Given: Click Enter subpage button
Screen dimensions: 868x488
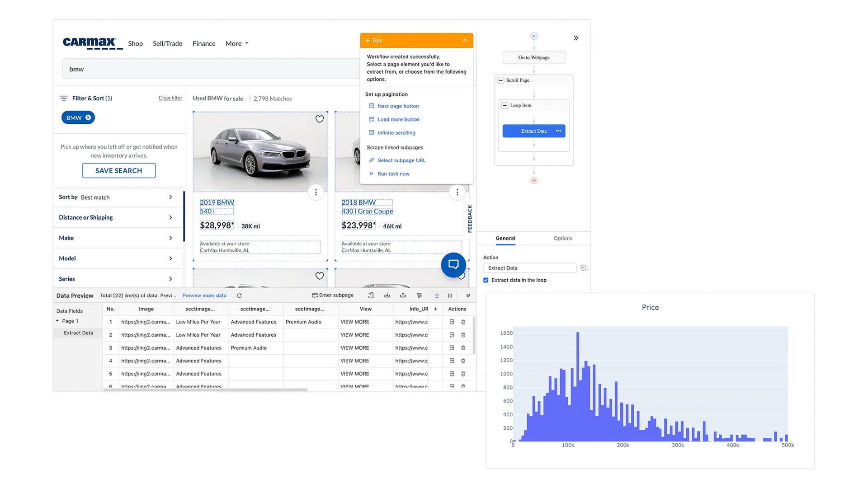Looking at the screenshot, I should click(333, 296).
